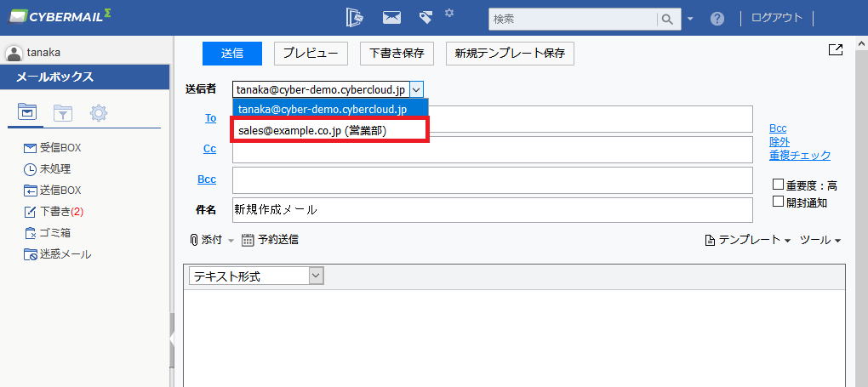
Task: Open the help question mark icon
Action: (x=717, y=18)
